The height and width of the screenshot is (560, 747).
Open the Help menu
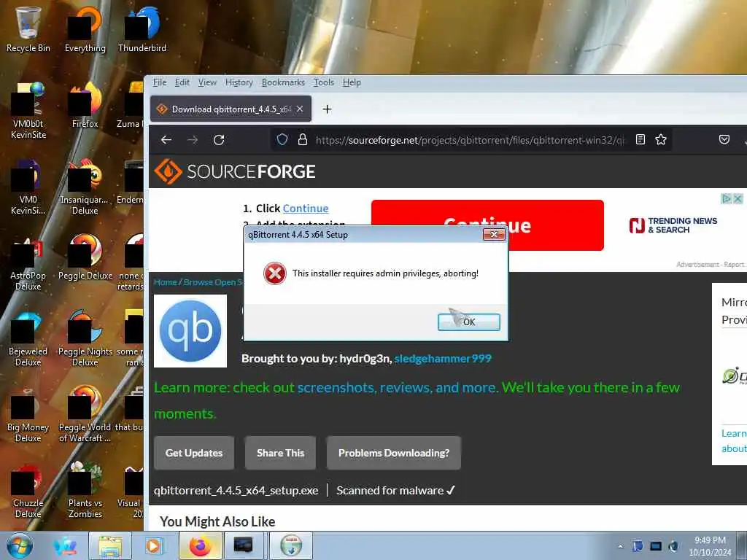(x=352, y=82)
